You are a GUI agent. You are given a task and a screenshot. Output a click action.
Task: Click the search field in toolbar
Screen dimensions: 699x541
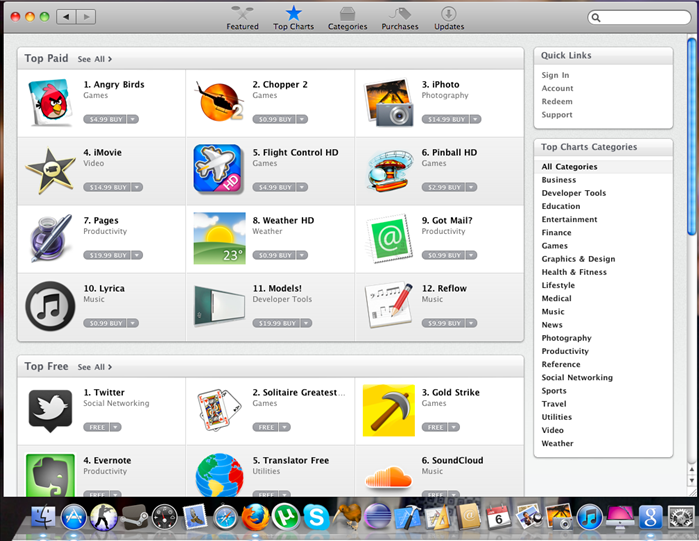pyautogui.click(x=639, y=17)
